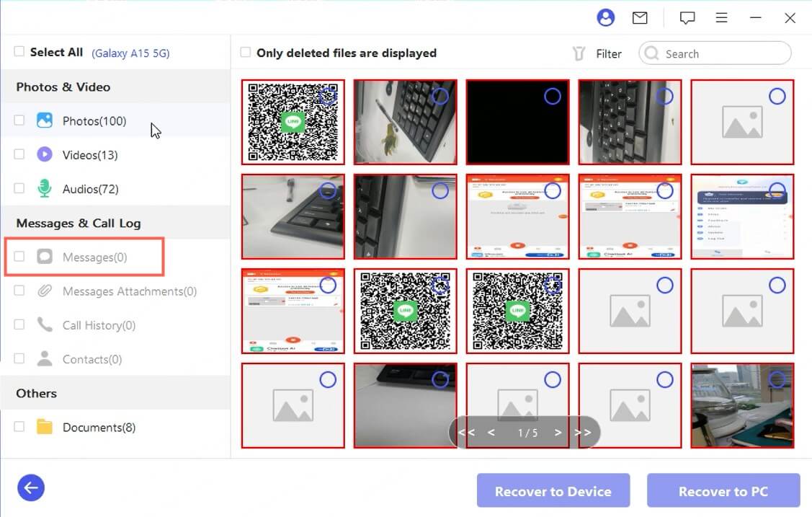Click the Messages Attachments(0) label
This screenshot has width=812, height=517.
(x=130, y=291)
